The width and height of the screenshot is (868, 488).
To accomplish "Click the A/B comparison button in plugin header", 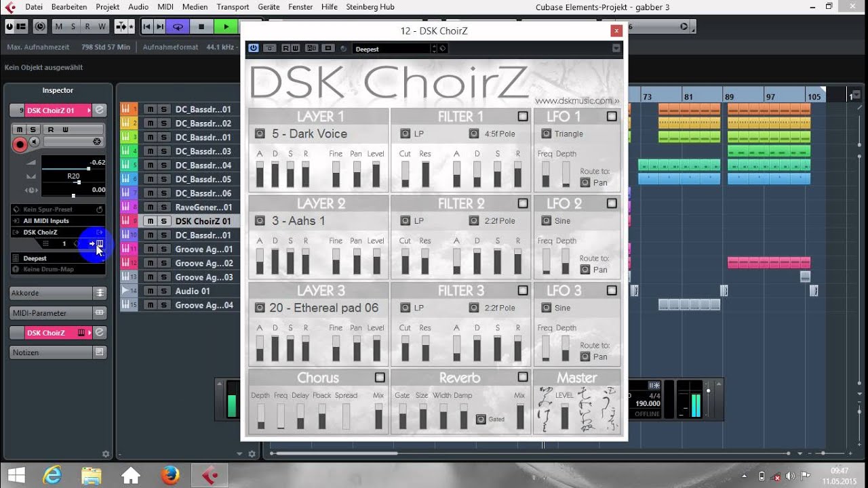I will pyautogui.click(x=312, y=48).
